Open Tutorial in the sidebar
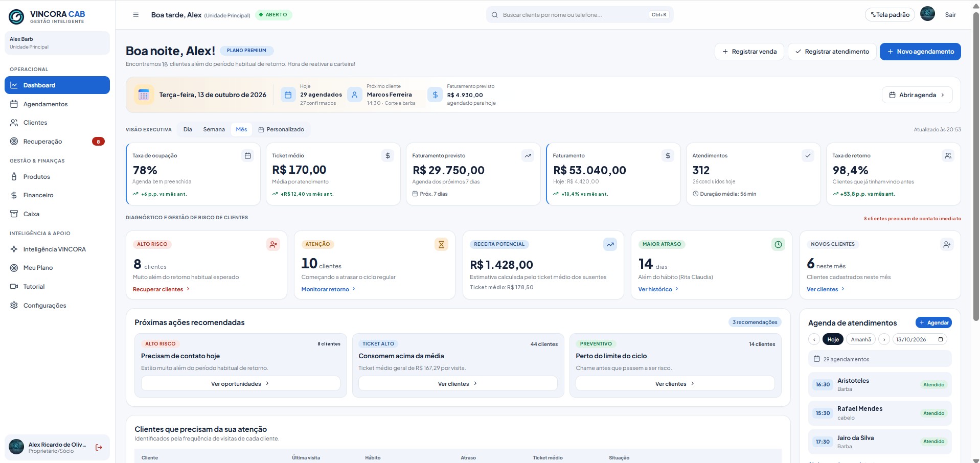Screen dimensions: 980x463 coord(57,287)
